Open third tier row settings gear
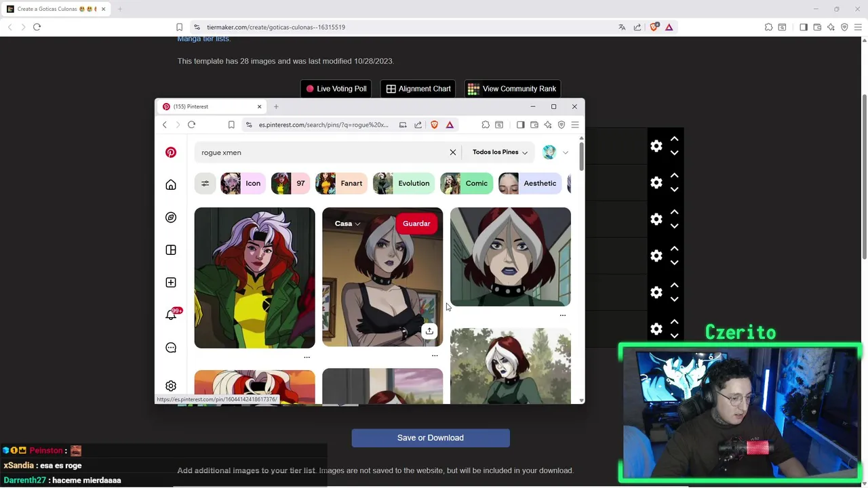The image size is (868, 488). (x=656, y=219)
